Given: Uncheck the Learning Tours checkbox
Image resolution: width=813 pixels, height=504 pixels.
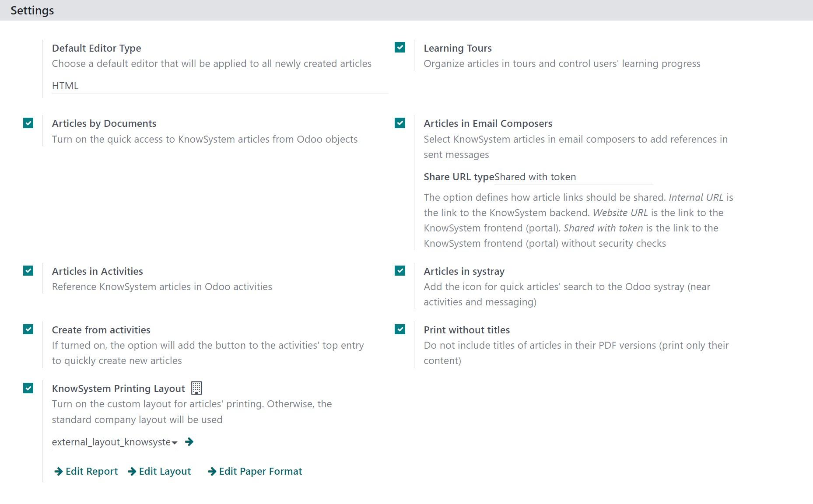Looking at the screenshot, I should [400, 47].
